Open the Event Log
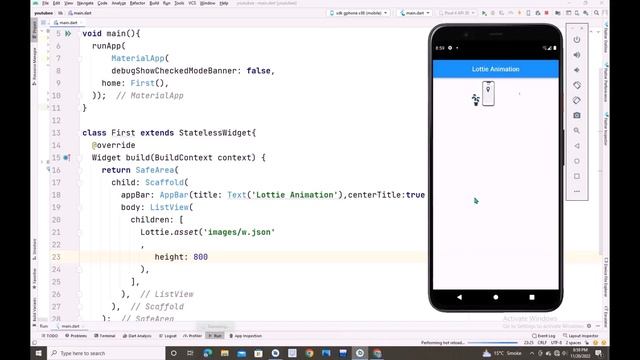Image resolution: width=640 pixels, height=360 pixels. tap(544, 336)
